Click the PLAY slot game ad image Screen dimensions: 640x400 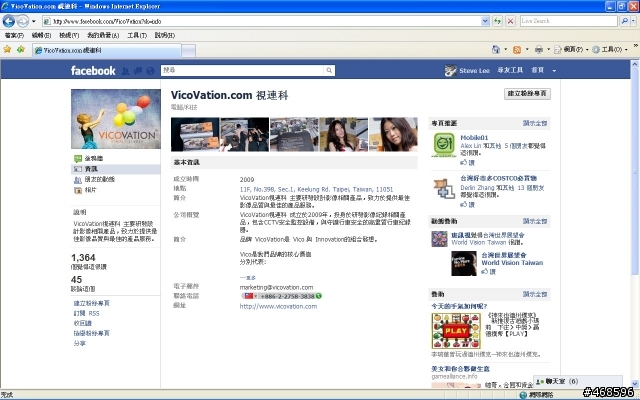tap(456, 331)
